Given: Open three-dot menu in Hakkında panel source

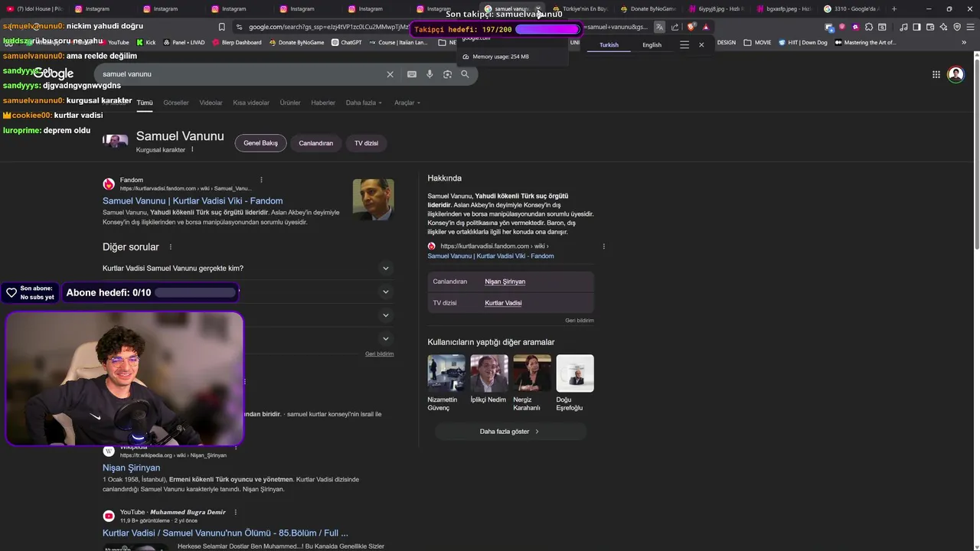Looking at the screenshot, I should (x=604, y=246).
